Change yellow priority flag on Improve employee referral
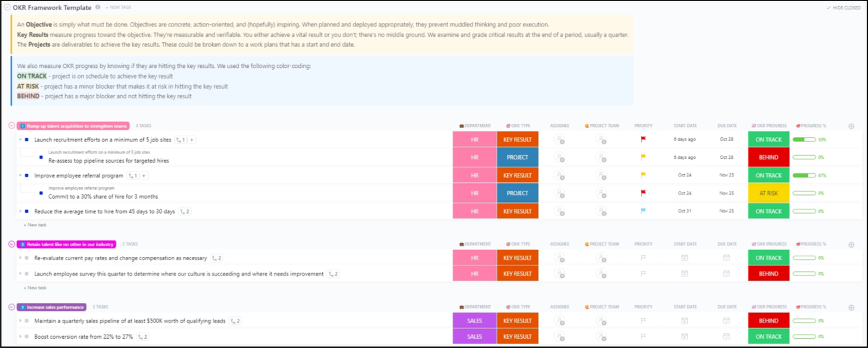The width and height of the screenshot is (868, 348). (643, 175)
